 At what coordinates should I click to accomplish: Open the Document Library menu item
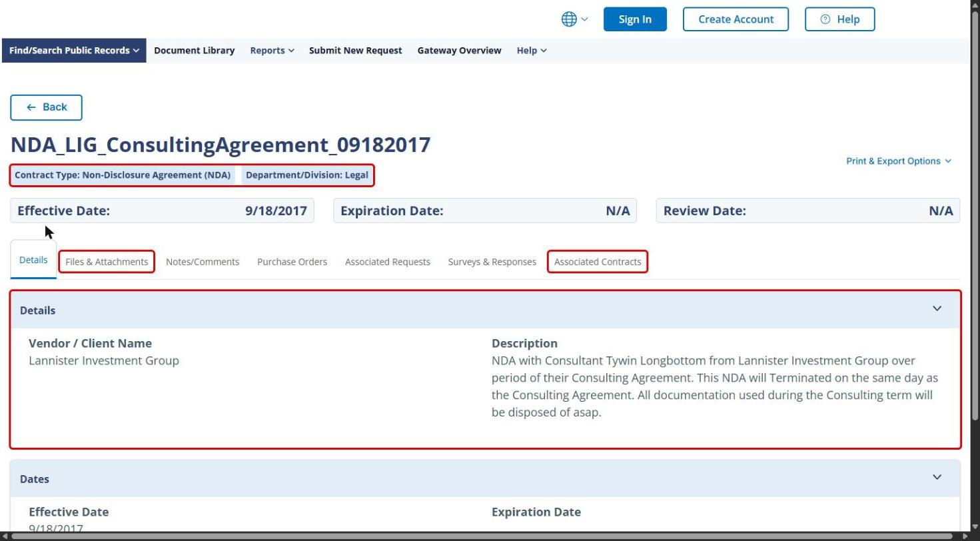click(x=194, y=51)
